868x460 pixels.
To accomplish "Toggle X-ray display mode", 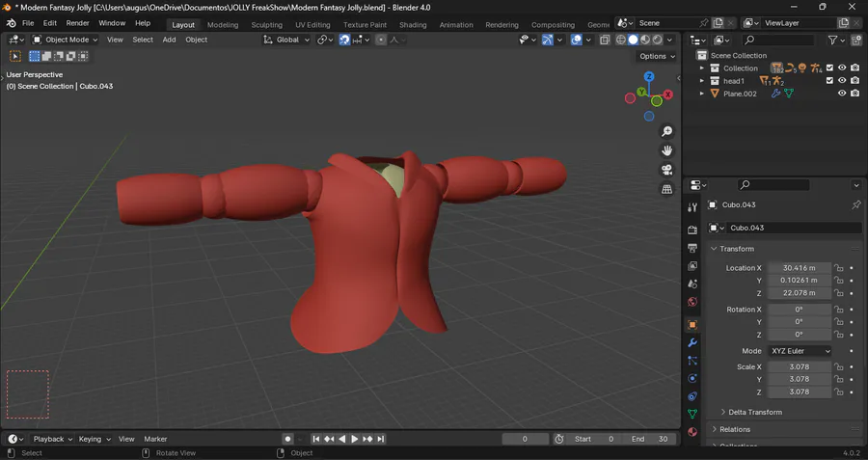I will pyautogui.click(x=605, y=40).
